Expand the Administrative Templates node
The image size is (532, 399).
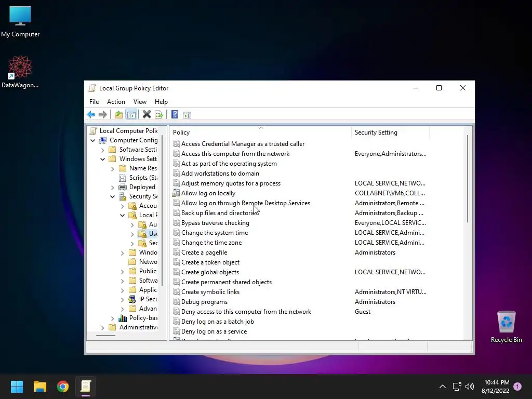tap(102, 327)
